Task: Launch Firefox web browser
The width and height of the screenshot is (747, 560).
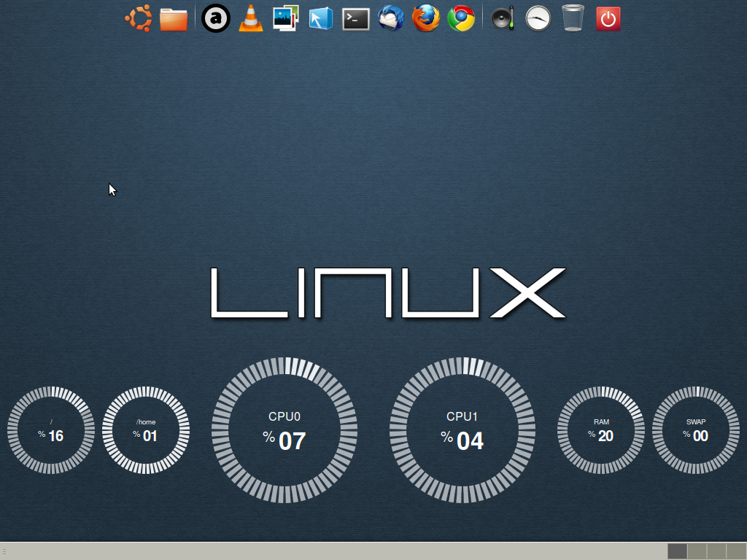Action: (x=426, y=18)
